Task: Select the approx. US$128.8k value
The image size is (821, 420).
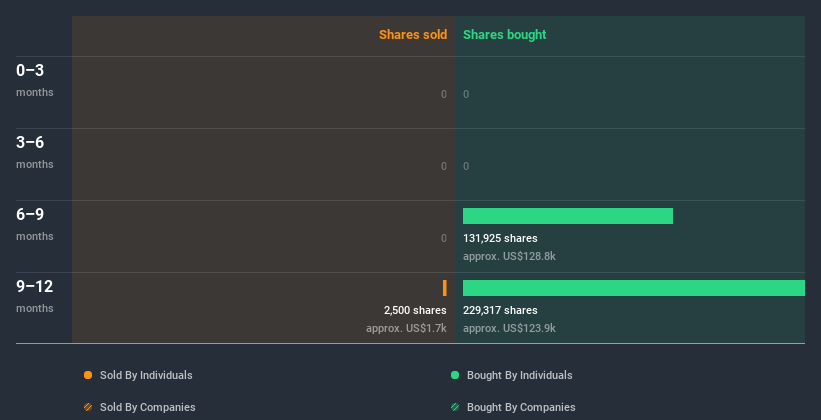Action: [x=509, y=257]
